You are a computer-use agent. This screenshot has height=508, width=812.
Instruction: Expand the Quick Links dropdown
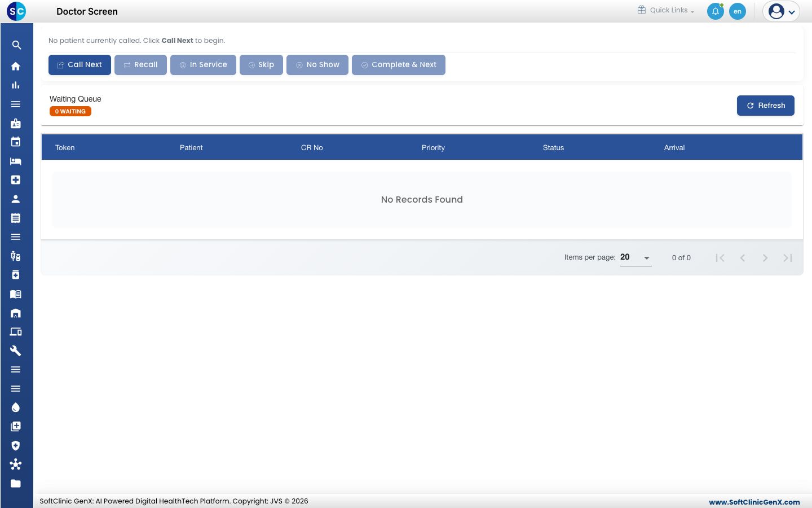[x=666, y=10]
